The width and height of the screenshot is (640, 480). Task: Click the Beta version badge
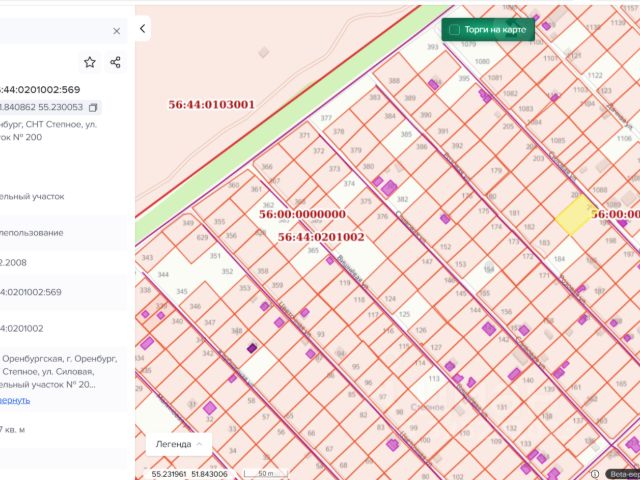[x=623, y=474]
